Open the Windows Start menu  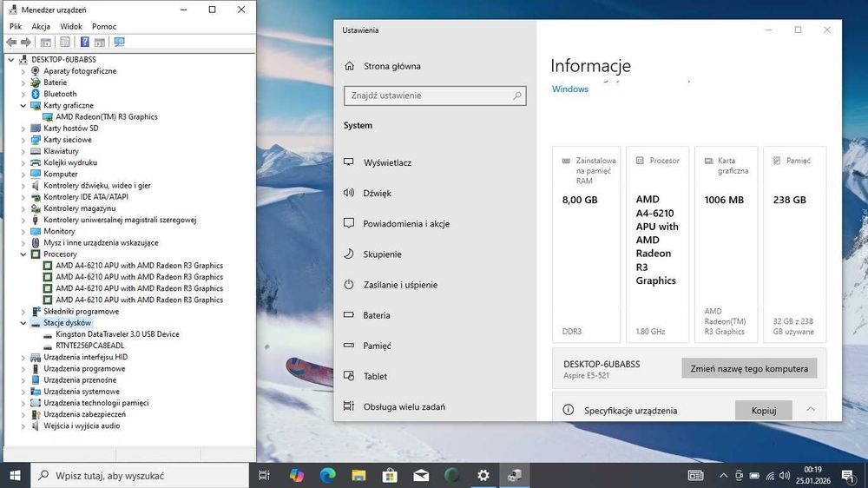tap(16, 475)
